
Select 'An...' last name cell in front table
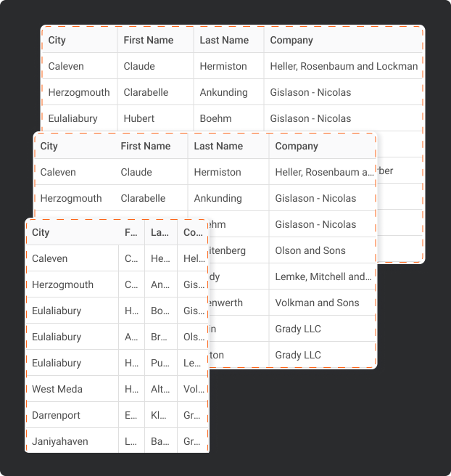[x=160, y=284]
